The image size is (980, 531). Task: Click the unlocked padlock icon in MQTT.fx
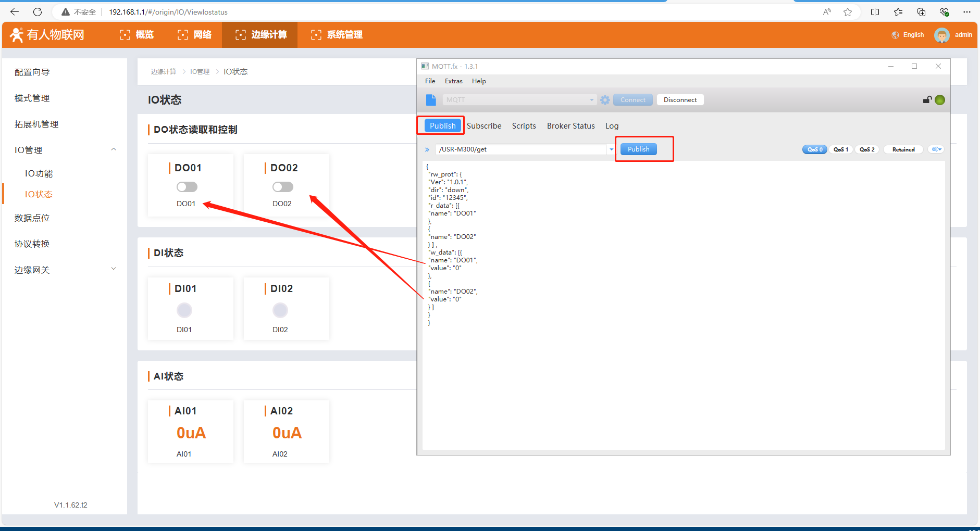[927, 100]
